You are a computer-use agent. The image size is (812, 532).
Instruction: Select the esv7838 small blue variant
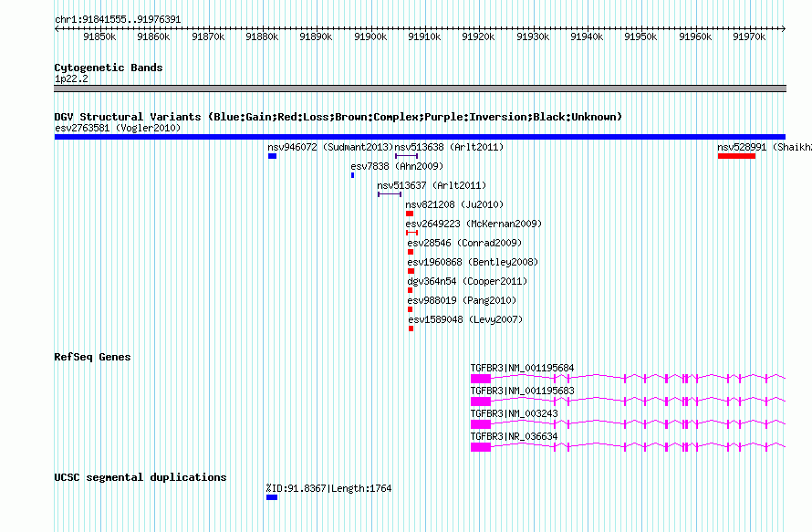(353, 175)
